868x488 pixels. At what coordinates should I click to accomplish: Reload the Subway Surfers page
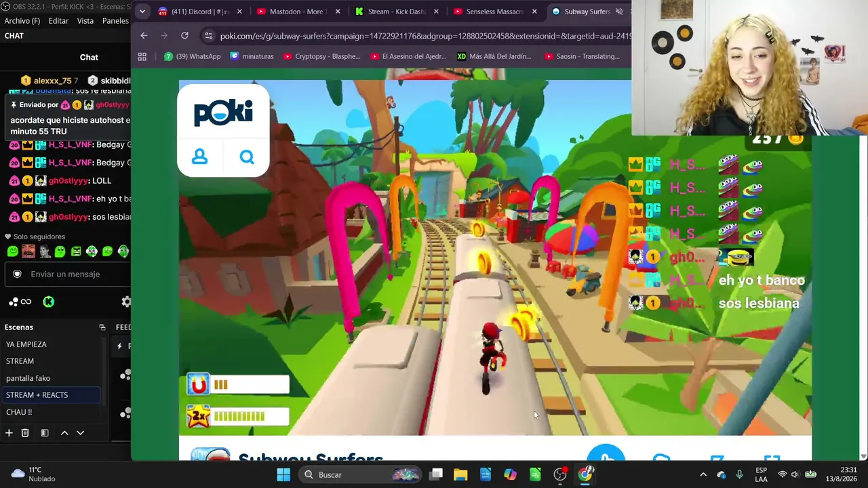pyautogui.click(x=184, y=35)
